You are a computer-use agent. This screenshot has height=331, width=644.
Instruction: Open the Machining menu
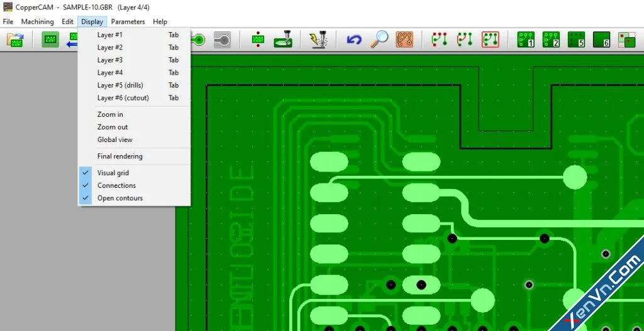(37, 21)
